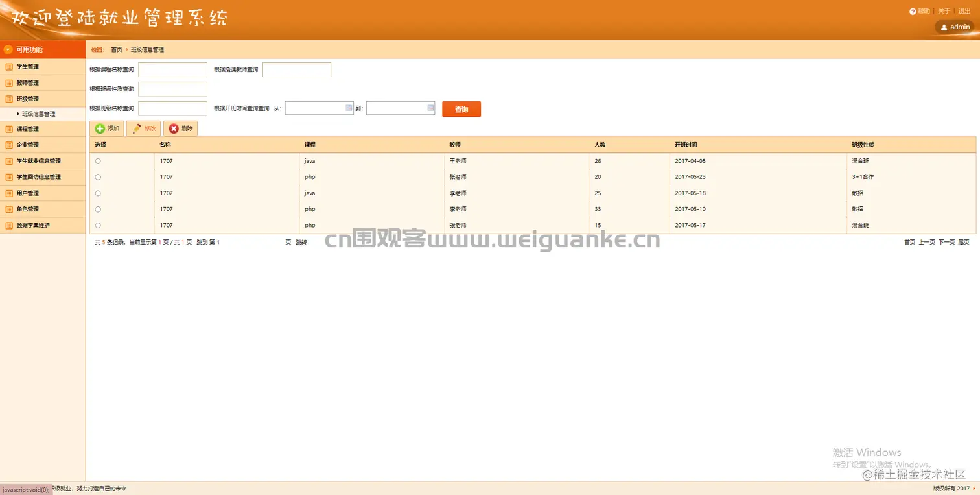The height and width of the screenshot is (495, 980).
Task: Click the 人数 column header
Action: pyautogui.click(x=600, y=145)
